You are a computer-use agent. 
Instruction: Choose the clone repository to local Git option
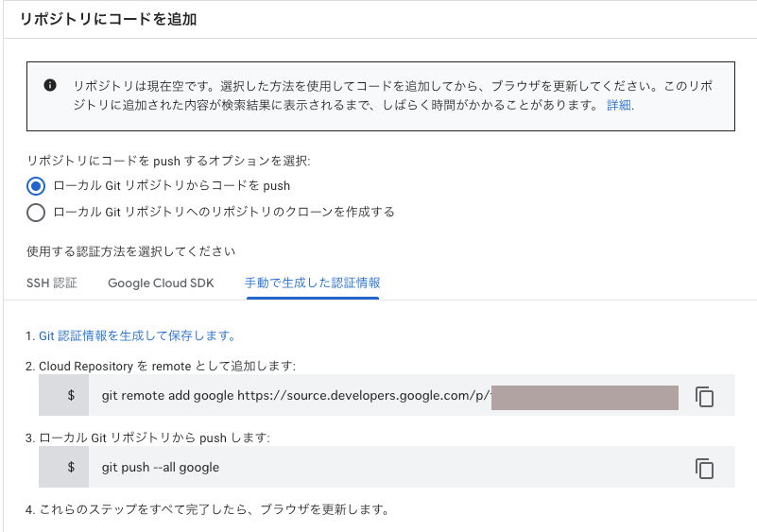37,212
